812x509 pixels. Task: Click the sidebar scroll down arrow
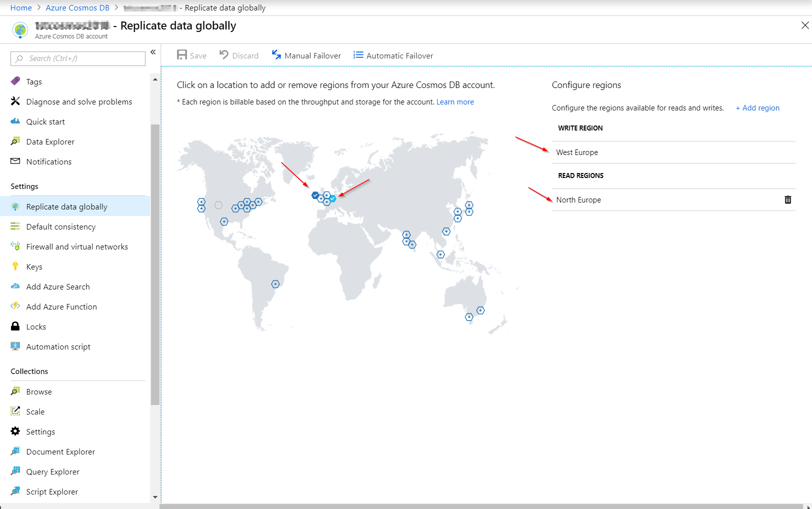[155, 497]
